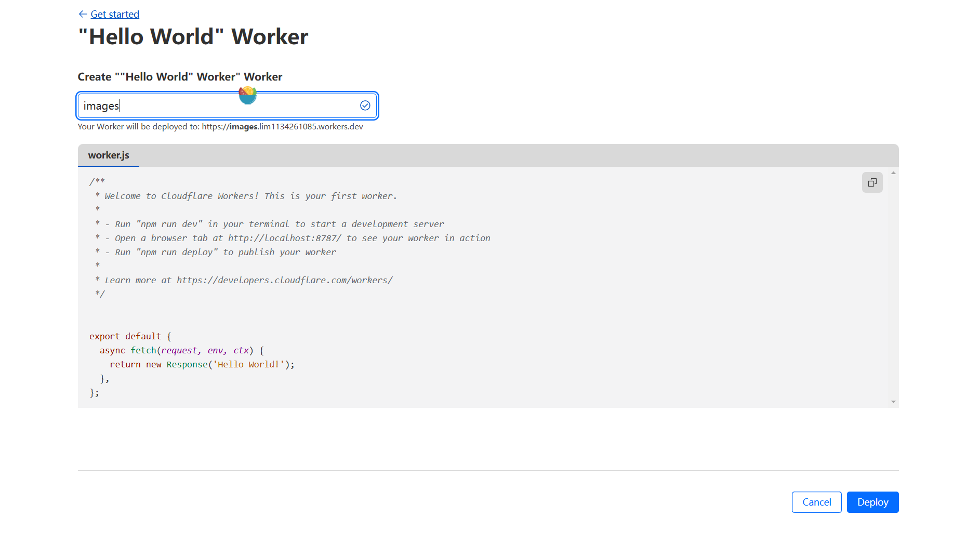The image size is (980, 543).
Task: Switch to the worker.js tab
Action: click(109, 155)
